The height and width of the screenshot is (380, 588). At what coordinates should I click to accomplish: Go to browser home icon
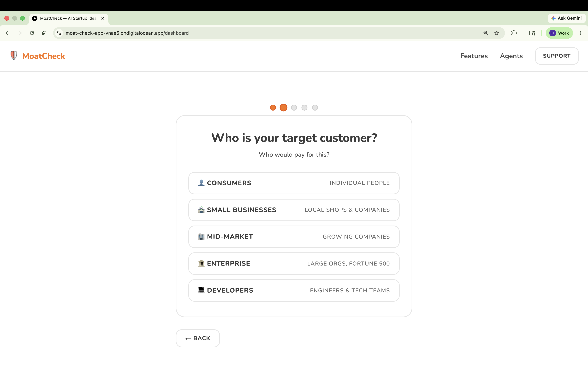coord(44,33)
